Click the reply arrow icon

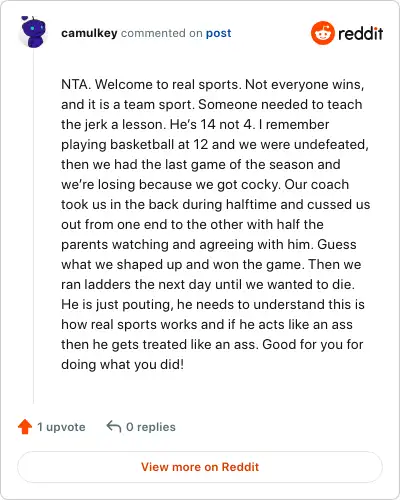[x=114, y=426]
